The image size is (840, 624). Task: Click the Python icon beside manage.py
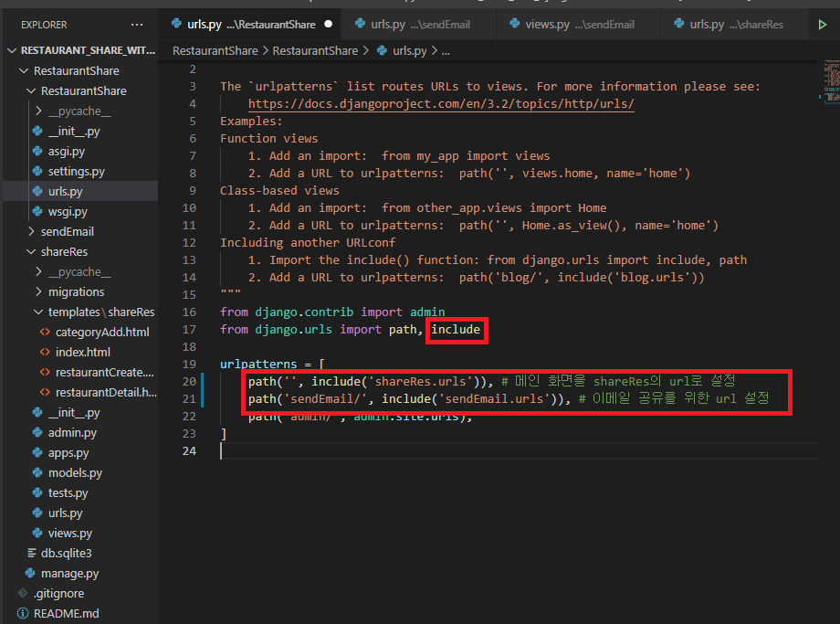pos(30,574)
